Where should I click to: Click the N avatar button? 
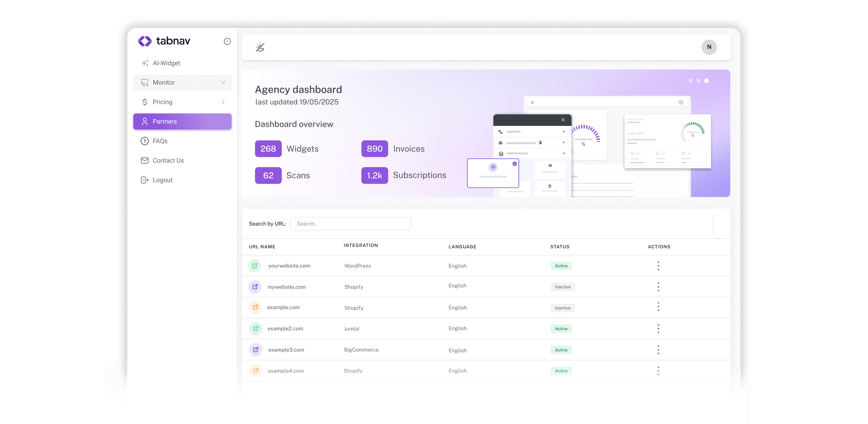tap(709, 47)
